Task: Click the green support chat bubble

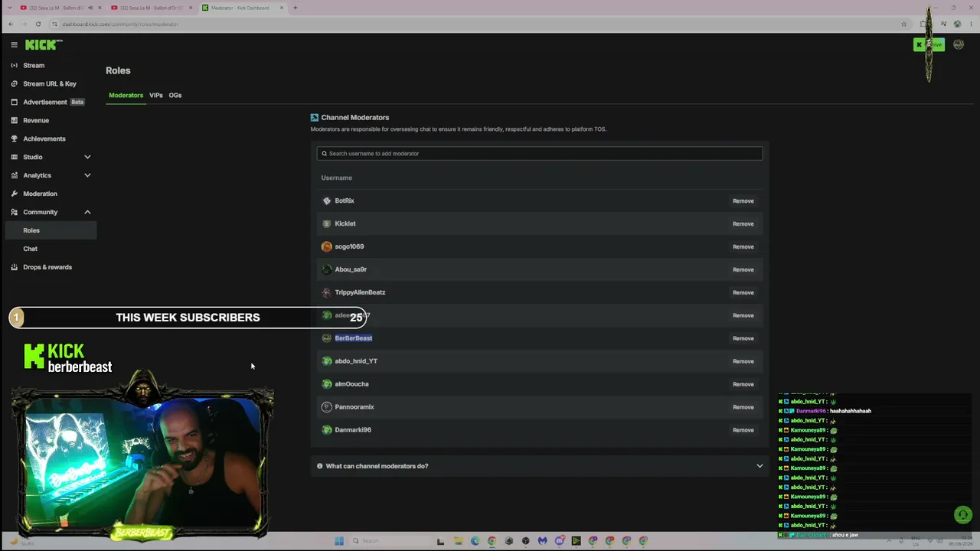Action: (x=963, y=515)
